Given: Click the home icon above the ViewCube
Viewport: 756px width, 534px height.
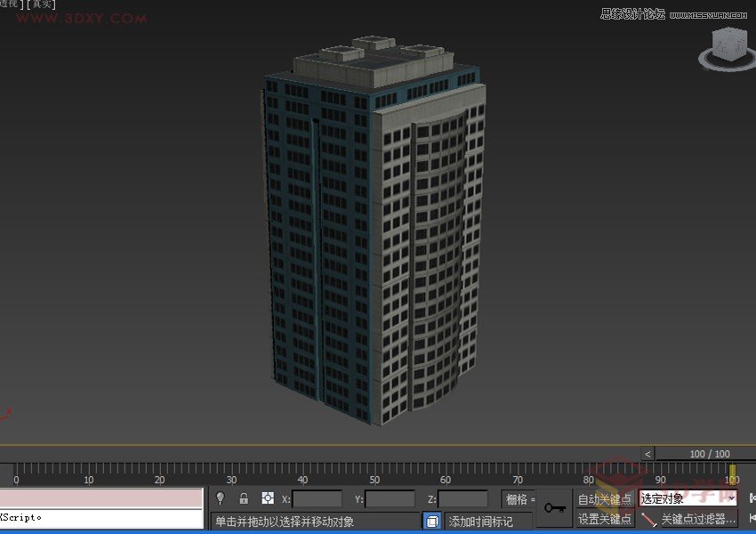Looking at the screenshot, I should point(705,28).
